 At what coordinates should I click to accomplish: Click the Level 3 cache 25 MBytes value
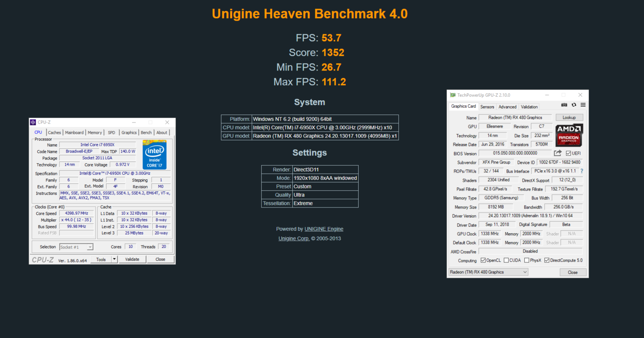coord(134,233)
